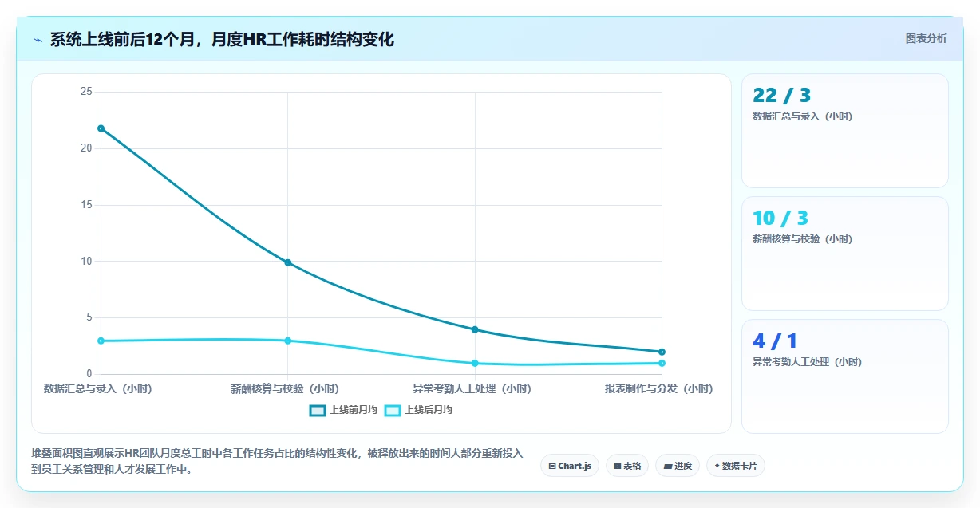Image resolution: width=980 pixels, height=508 pixels.
Task: Click the 22 / 3 value card
Action: tap(845, 131)
